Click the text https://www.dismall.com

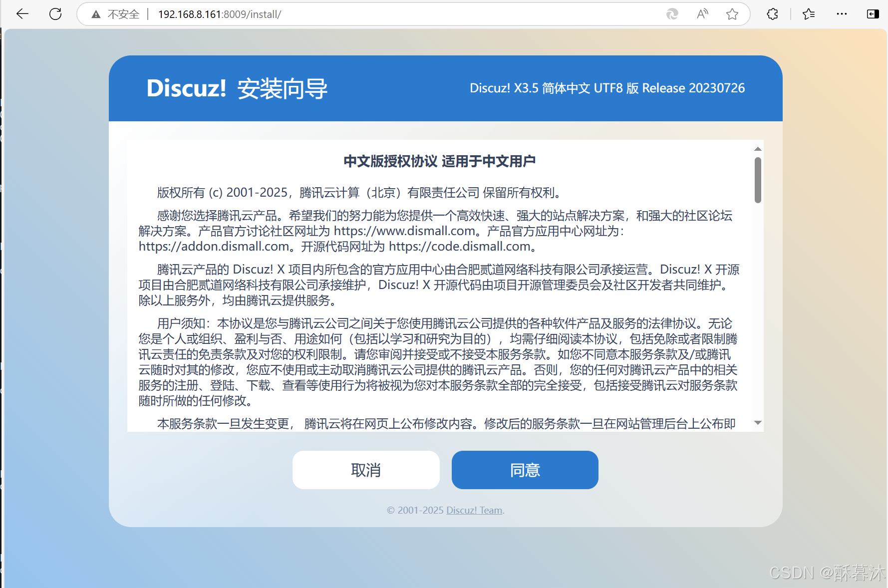pyautogui.click(x=404, y=231)
